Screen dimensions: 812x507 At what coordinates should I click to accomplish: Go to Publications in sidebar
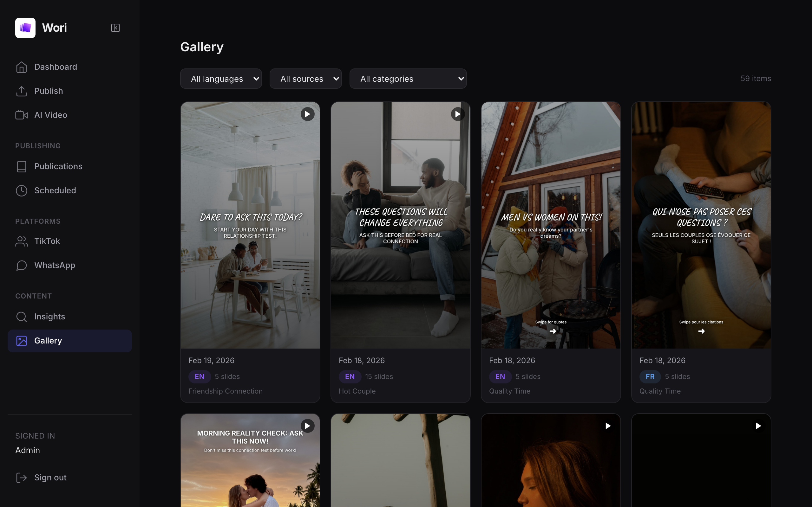pos(58,166)
